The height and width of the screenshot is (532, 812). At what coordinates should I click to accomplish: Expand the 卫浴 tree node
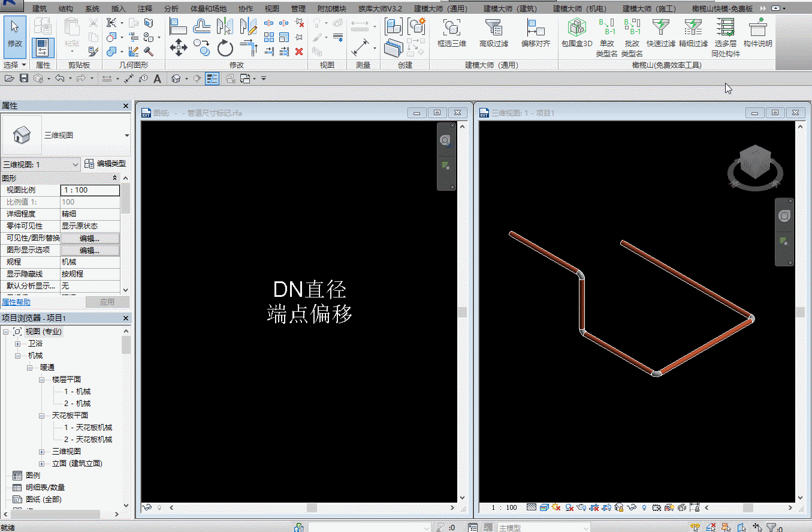tap(17, 344)
